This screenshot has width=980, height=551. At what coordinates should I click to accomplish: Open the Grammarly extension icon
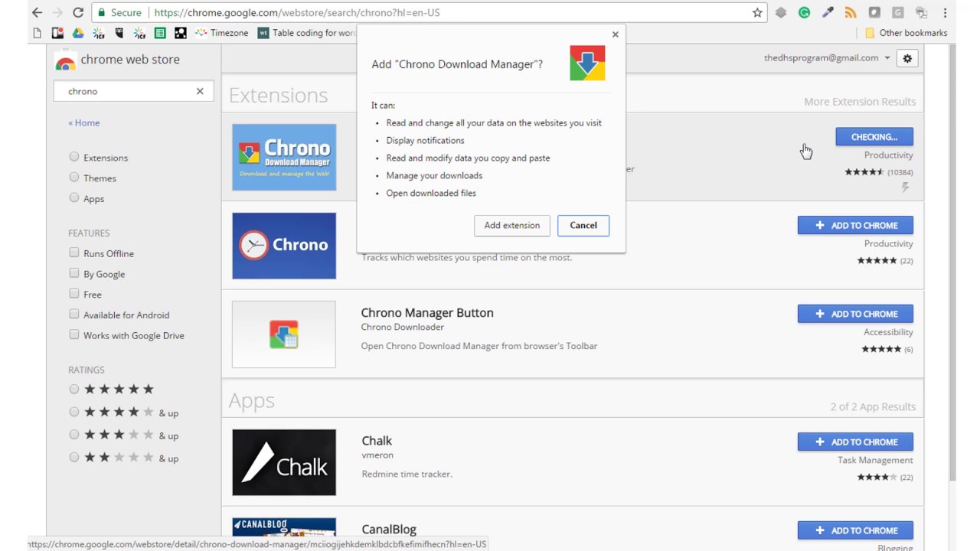click(x=804, y=12)
